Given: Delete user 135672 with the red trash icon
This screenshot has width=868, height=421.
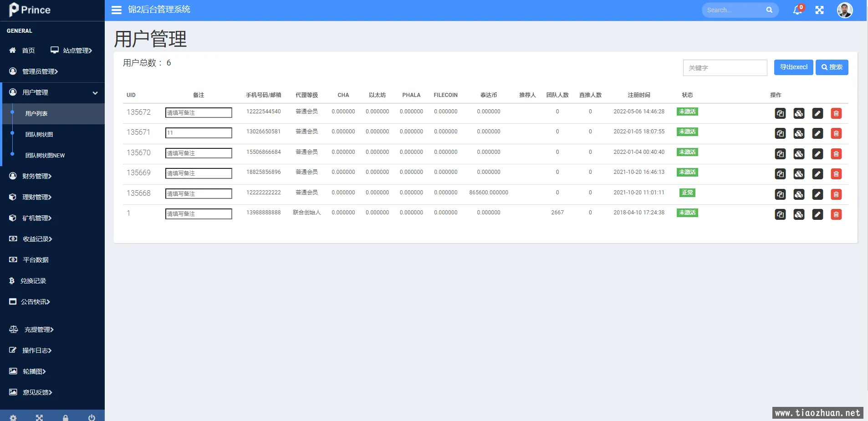Looking at the screenshot, I should click(x=836, y=113).
